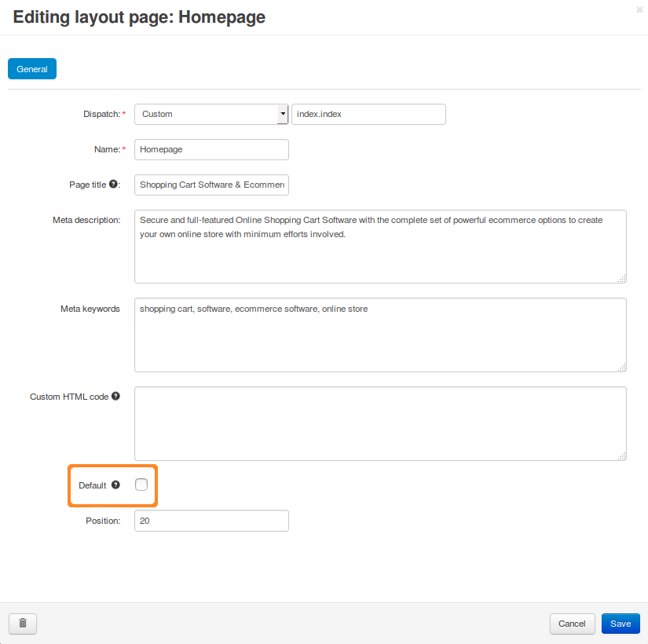Image resolution: width=648 pixels, height=644 pixels.
Task: Switch to the General tab
Action: click(x=32, y=69)
